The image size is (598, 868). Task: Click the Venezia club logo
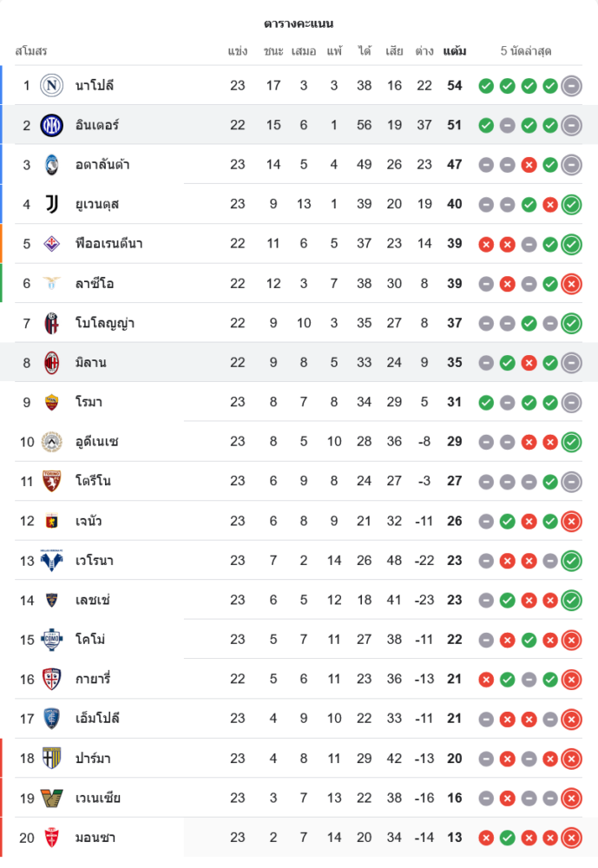click(x=52, y=798)
